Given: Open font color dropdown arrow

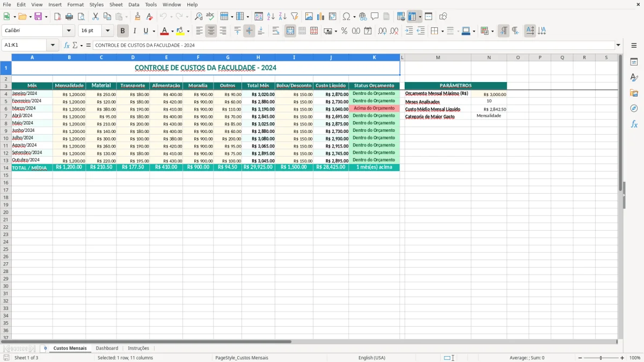Looking at the screenshot, I should [x=172, y=31].
